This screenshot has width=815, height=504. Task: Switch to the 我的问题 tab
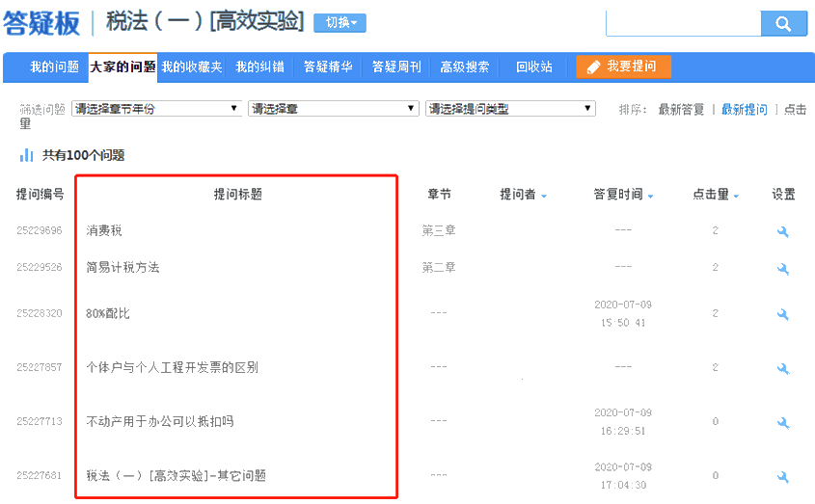point(54,67)
